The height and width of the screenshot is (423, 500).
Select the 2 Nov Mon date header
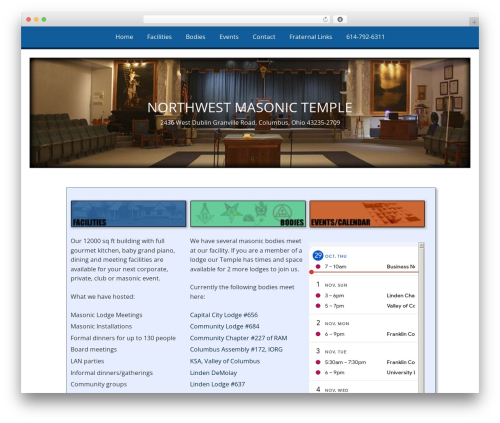[332, 323]
